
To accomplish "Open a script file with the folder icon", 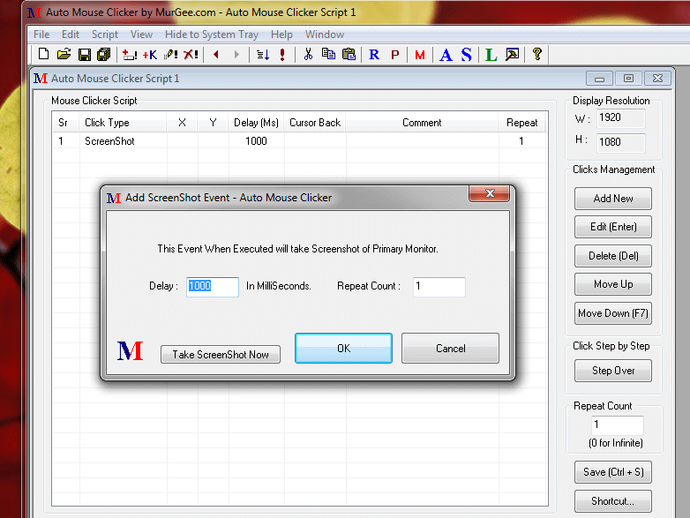I will pos(64,55).
